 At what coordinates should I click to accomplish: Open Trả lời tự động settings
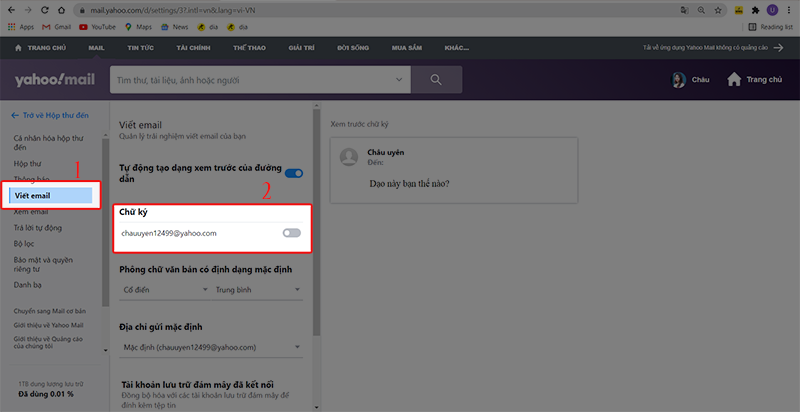coord(38,228)
